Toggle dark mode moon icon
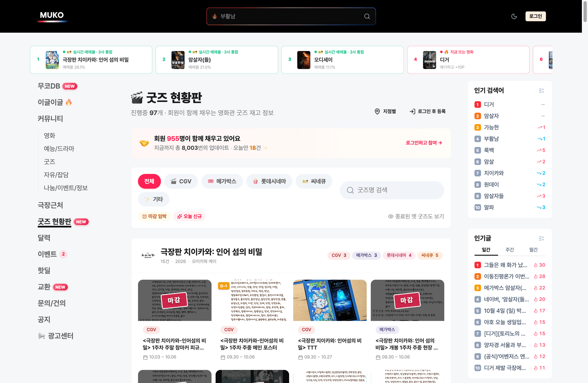 pyautogui.click(x=514, y=16)
